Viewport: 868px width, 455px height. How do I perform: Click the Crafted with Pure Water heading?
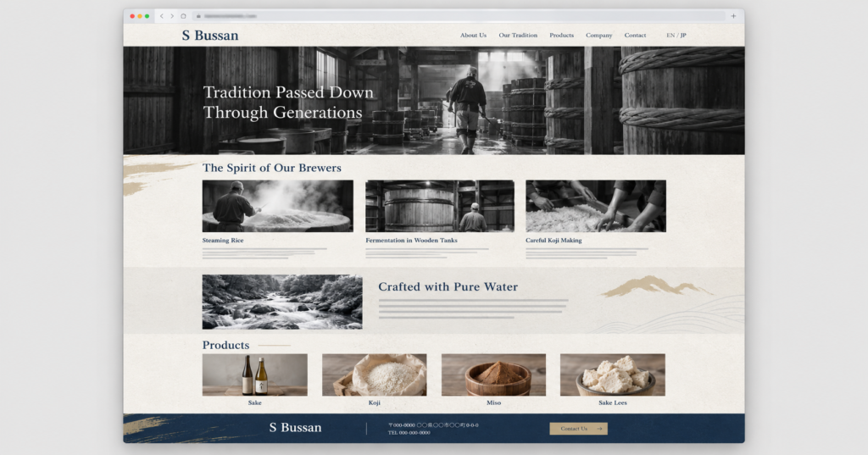448,286
